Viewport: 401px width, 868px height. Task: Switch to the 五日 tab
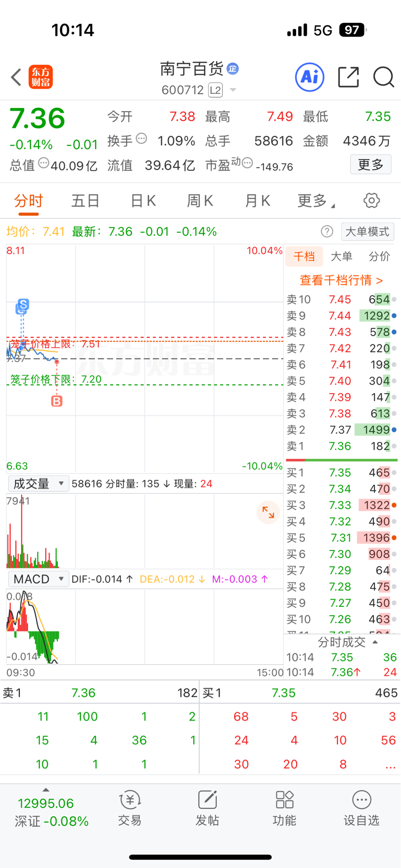coord(86,201)
